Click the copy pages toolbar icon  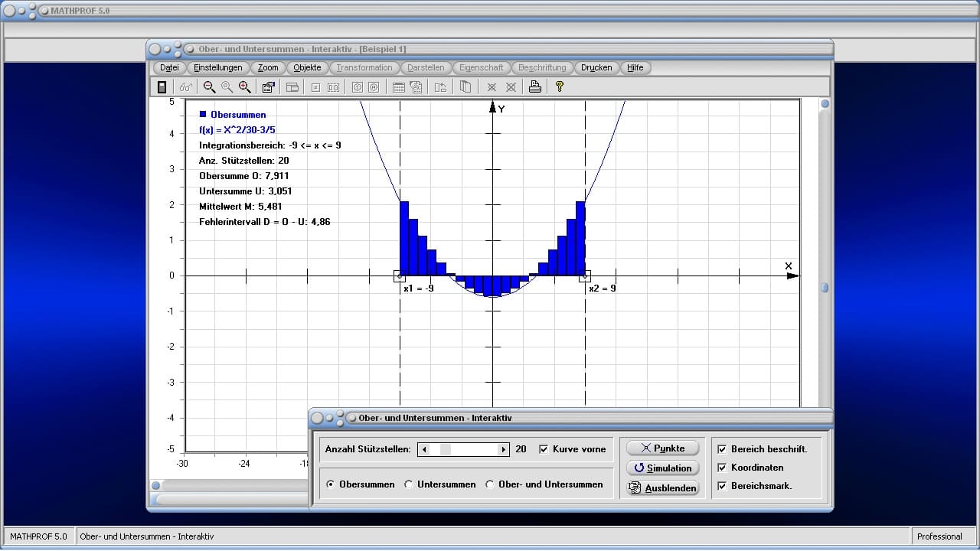[x=465, y=87]
